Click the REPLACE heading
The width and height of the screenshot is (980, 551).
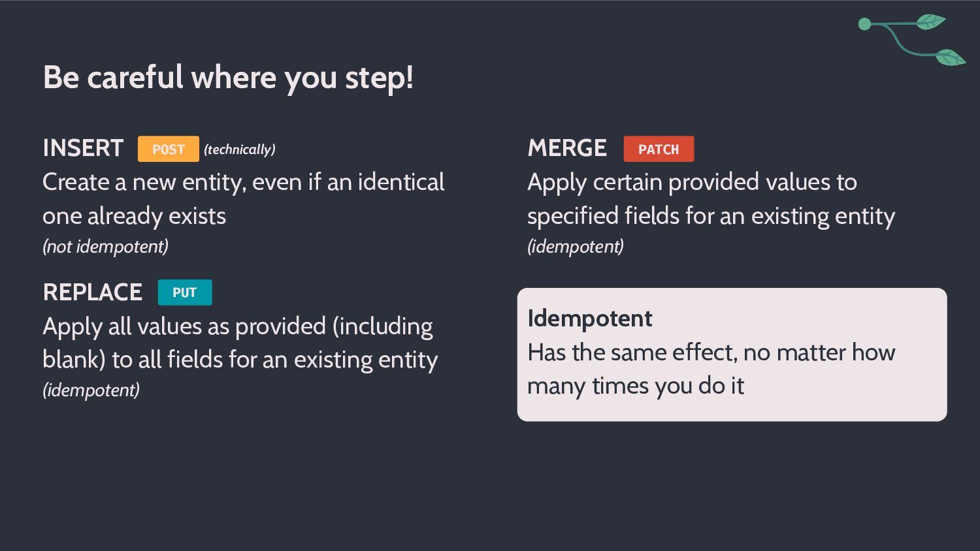pos(93,292)
